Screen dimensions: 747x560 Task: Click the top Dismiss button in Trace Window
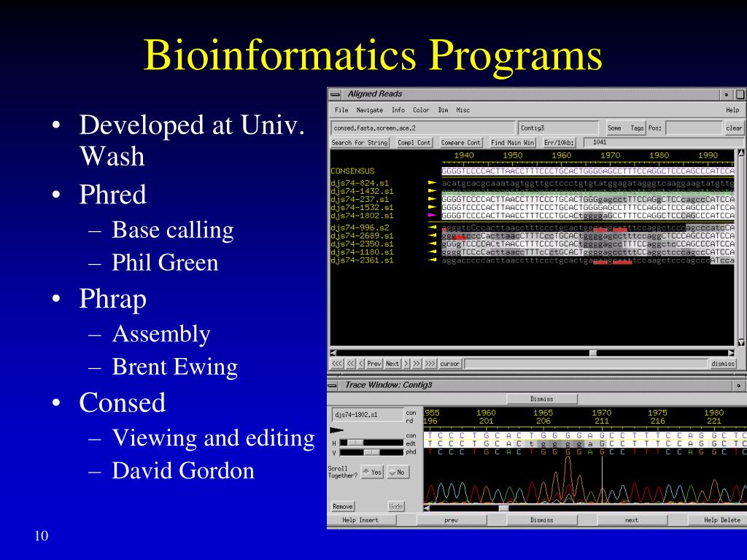pyautogui.click(x=542, y=399)
